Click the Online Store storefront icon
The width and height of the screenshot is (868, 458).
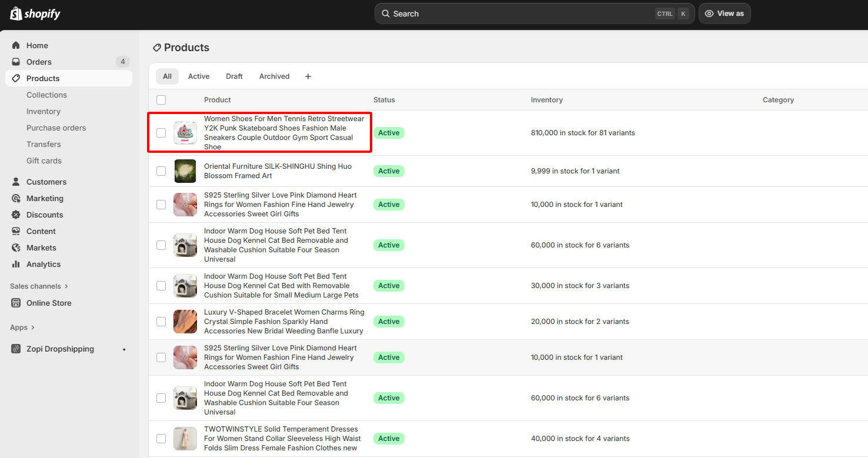[x=16, y=303]
